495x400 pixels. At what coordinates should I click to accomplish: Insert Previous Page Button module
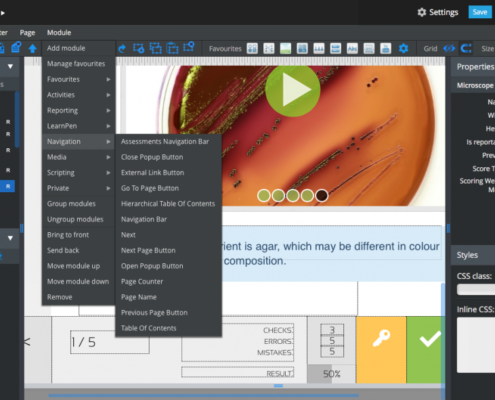coord(168,313)
